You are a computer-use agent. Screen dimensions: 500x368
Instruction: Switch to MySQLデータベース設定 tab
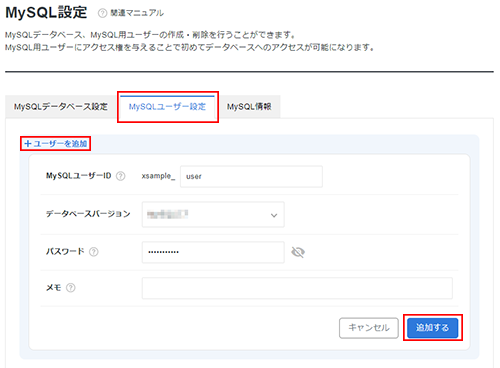tap(61, 107)
